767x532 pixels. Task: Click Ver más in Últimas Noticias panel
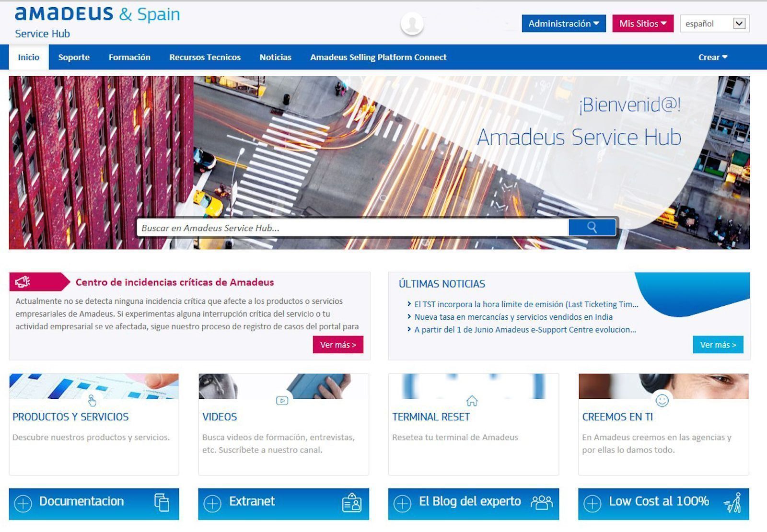pyautogui.click(x=718, y=345)
